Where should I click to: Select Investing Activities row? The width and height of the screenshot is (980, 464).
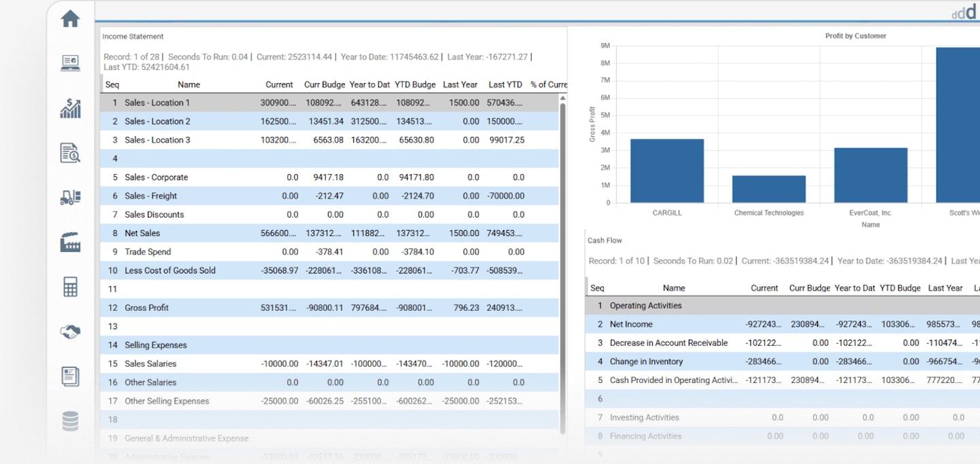coord(783,418)
